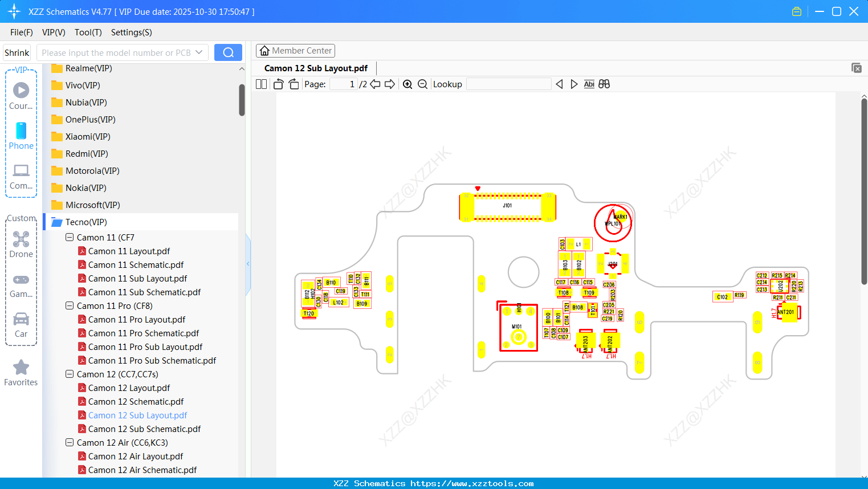Click the yellow briefcase icon in title bar
The height and width of the screenshot is (489, 868).
coord(797,11)
